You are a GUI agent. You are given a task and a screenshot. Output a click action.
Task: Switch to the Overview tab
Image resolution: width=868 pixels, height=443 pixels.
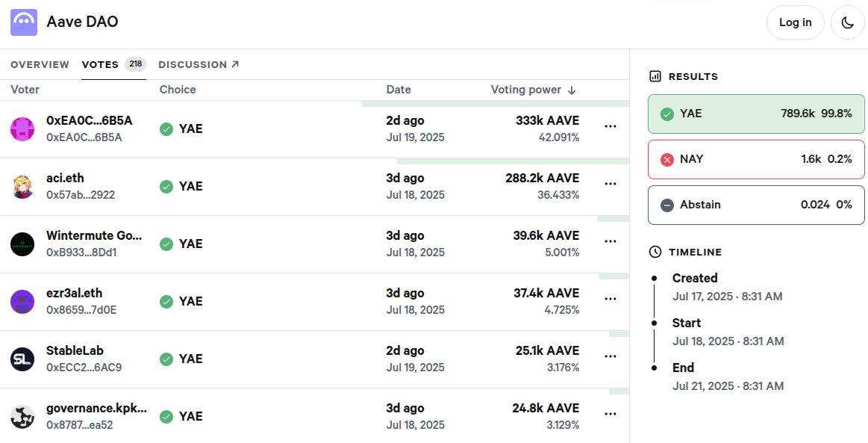tap(40, 65)
